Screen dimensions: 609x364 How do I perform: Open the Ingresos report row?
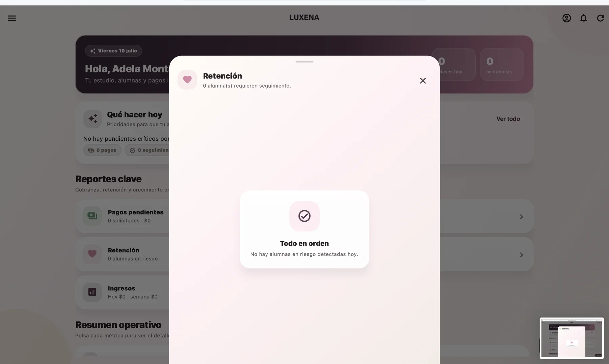pos(122,292)
